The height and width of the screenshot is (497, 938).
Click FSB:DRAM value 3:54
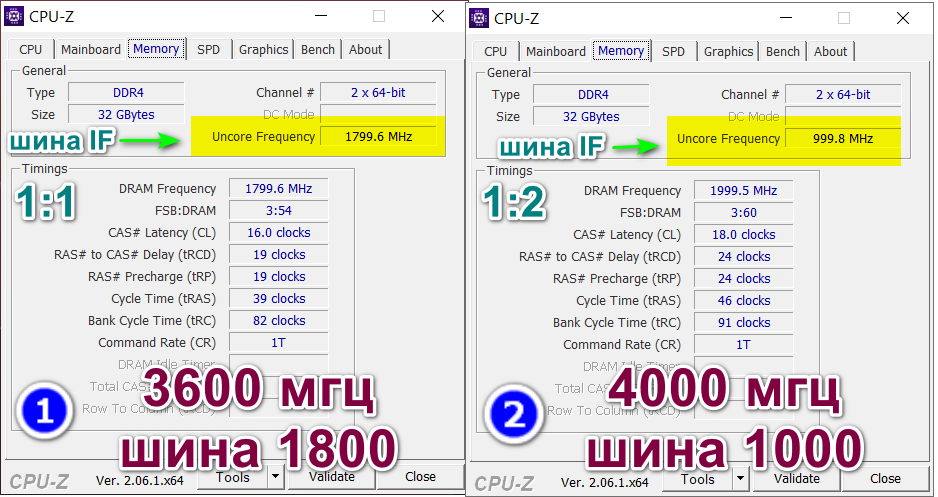279,211
